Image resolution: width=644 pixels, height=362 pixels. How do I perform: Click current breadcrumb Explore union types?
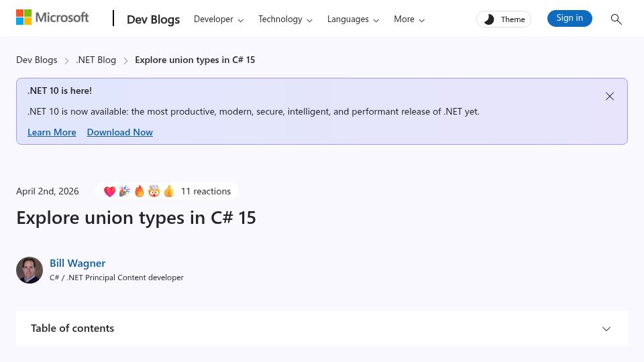tap(195, 60)
